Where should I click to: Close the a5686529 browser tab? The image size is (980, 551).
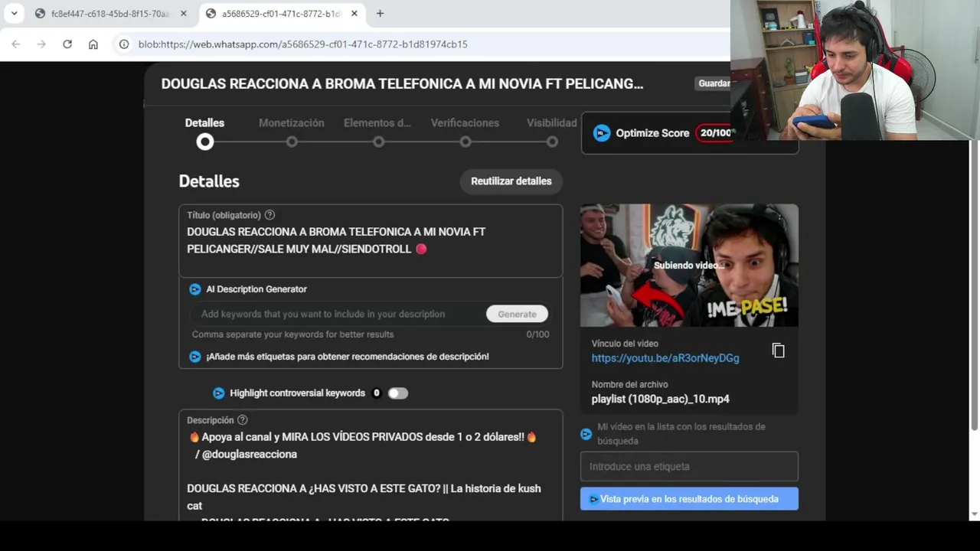click(x=354, y=14)
